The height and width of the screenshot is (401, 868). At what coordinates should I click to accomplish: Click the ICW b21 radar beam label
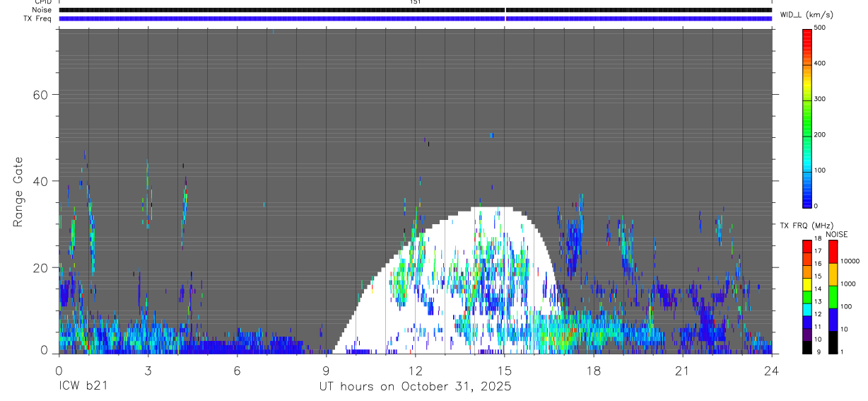pyautogui.click(x=83, y=386)
